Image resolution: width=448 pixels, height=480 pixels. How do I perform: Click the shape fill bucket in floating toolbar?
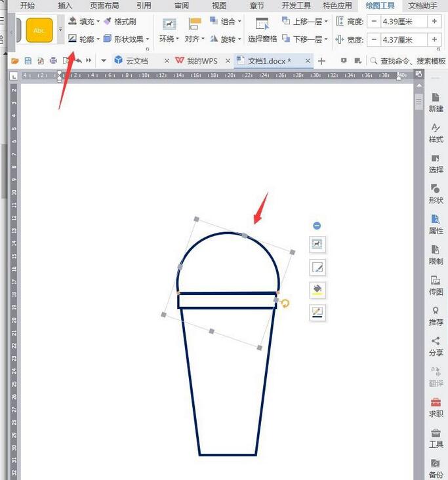pos(317,289)
